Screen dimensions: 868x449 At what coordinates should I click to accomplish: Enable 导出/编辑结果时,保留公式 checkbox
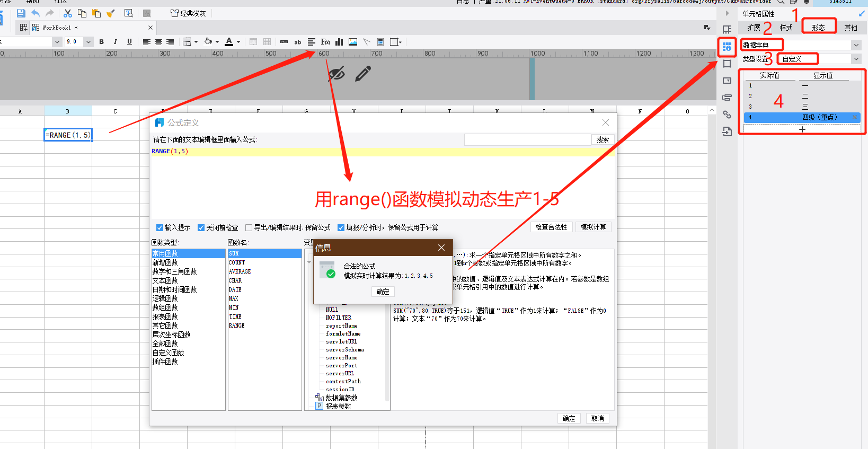(249, 227)
